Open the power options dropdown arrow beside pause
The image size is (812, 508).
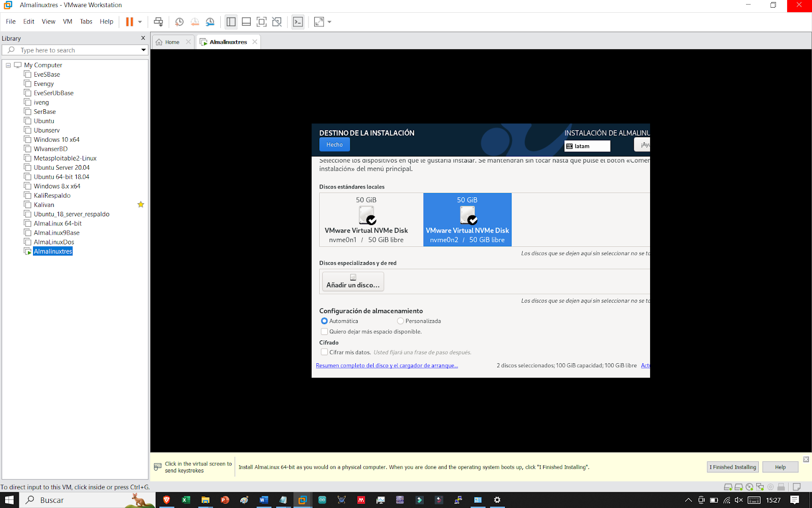(x=140, y=22)
